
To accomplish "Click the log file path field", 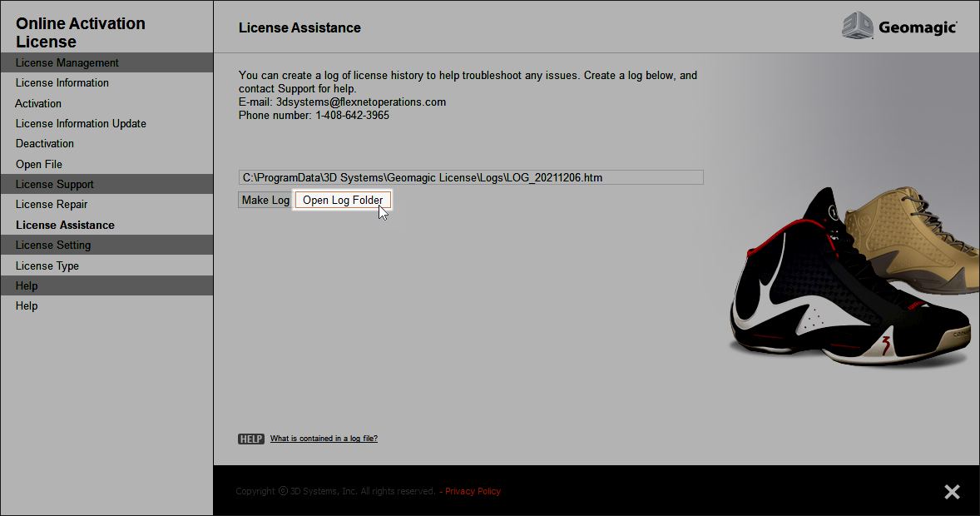I will (x=470, y=176).
